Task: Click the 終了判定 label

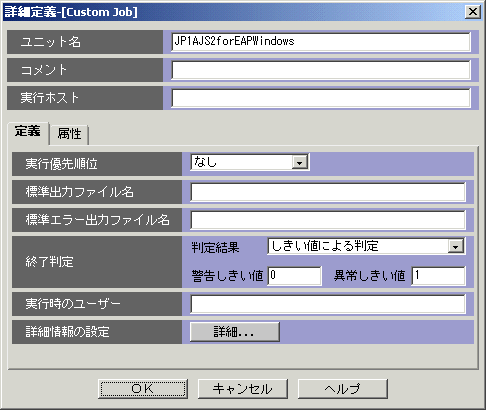Action: click(x=49, y=262)
